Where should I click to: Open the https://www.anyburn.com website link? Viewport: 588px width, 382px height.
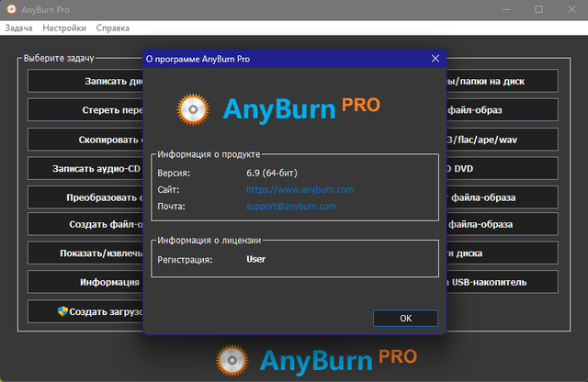[x=300, y=190]
